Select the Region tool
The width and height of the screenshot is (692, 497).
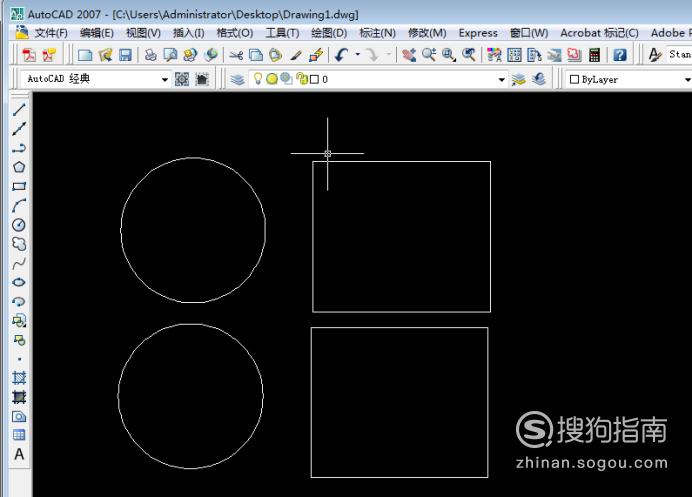pos(19,416)
